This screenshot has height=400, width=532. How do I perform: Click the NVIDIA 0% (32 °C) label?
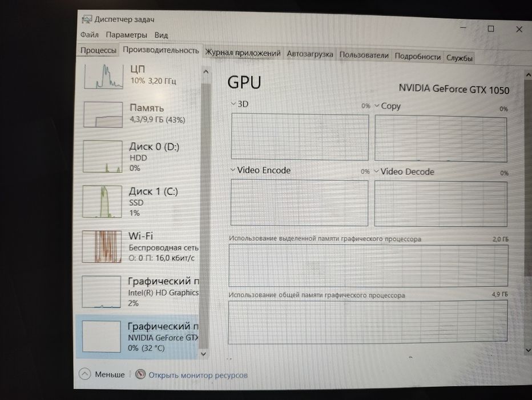[146, 348]
